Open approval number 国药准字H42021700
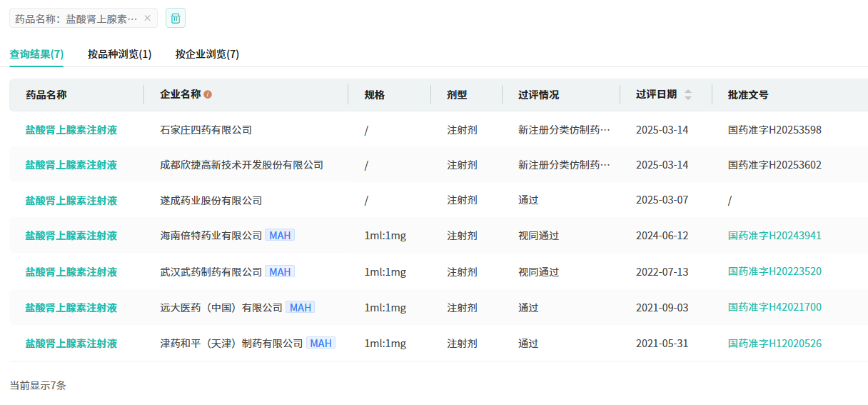Viewport: 868px width, 405px height. [774, 307]
